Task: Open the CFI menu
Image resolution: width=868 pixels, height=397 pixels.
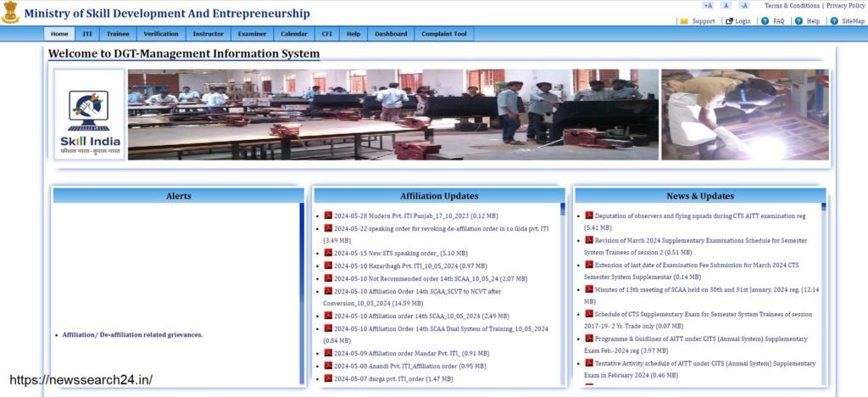Action: 326,34
